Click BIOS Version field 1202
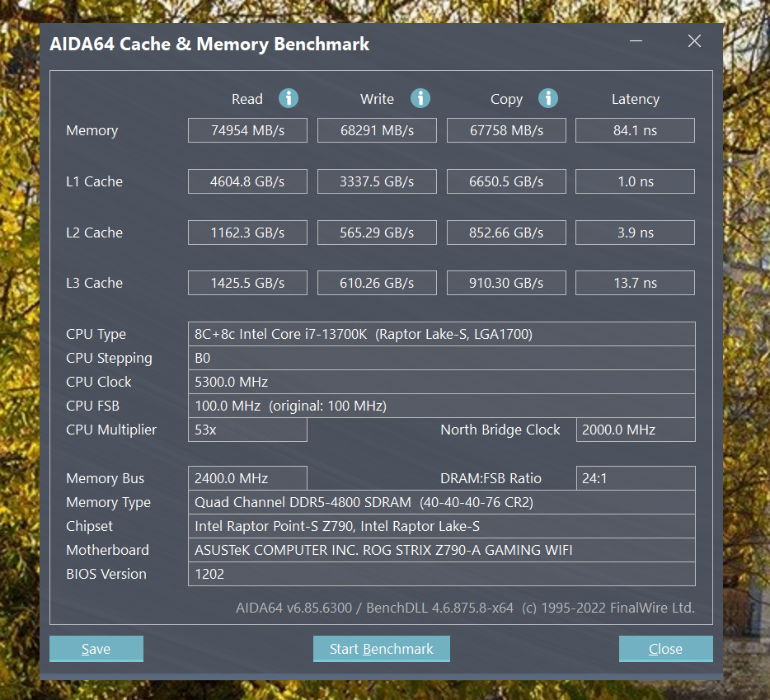The height and width of the screenshot is (700, 770). (x=442, y=574)
